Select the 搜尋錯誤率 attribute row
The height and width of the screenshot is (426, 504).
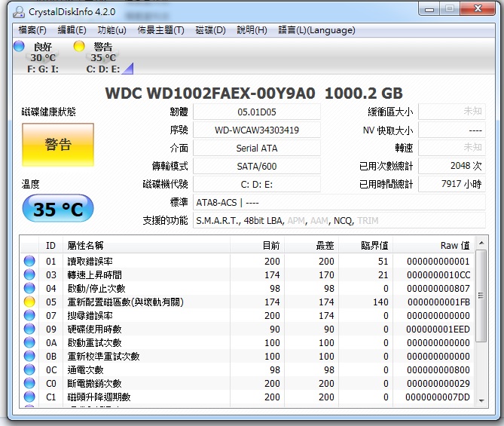[x=247, y=315]
